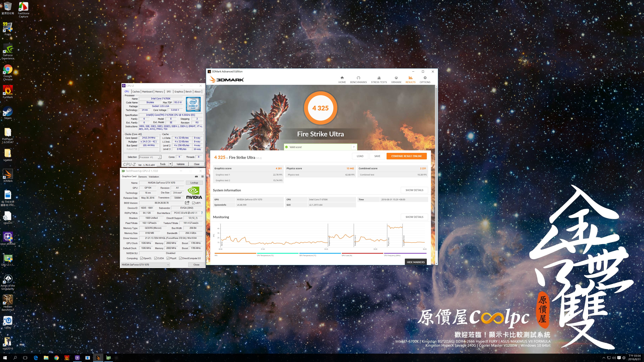
Task: Open GeForce Experience desktop shortcut
Action: point(8,52)
